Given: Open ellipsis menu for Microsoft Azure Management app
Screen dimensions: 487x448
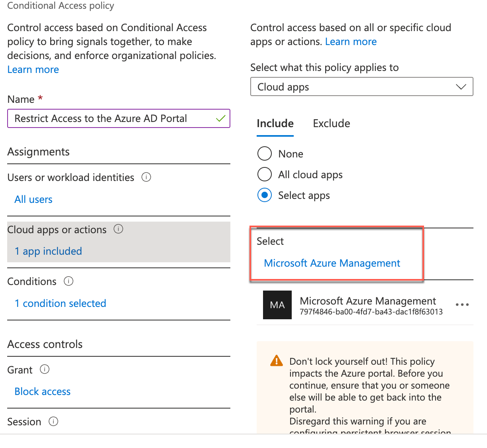Looking at the screenshot, I should (462, 305).
